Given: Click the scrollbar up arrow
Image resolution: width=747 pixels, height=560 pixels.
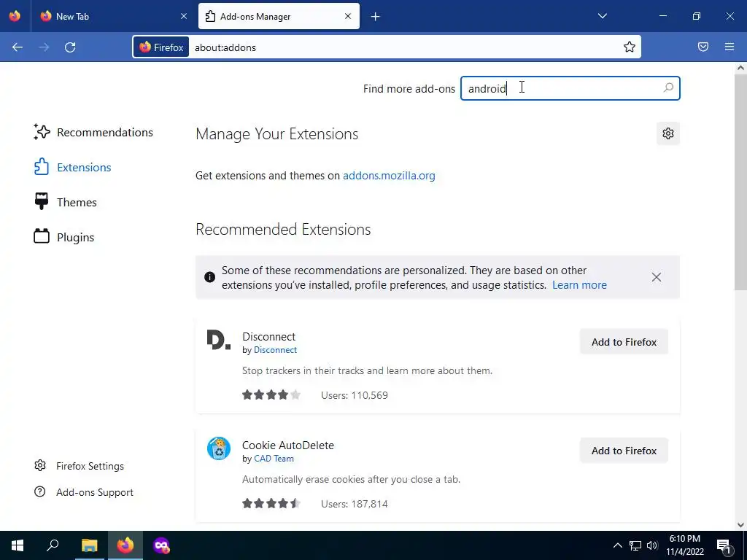Looking at the screenshot, I should (740, 68).
